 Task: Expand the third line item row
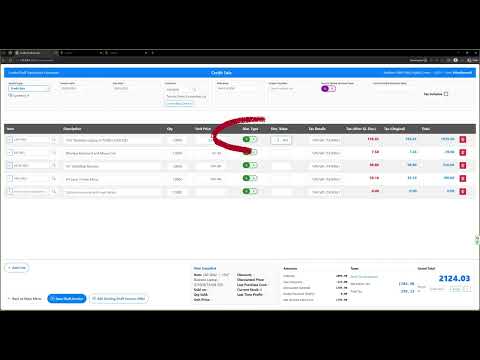click(x=10, y=165)
